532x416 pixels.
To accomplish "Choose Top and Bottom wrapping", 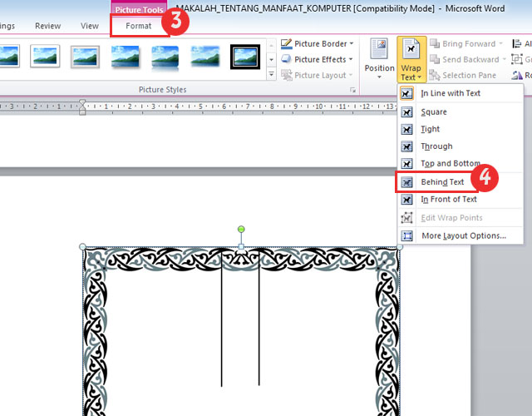I will [460, 163].
